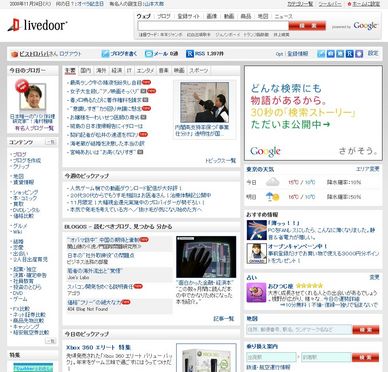388x372 pixels.
Task: Switch to the IT news tab
Action: 129,71
